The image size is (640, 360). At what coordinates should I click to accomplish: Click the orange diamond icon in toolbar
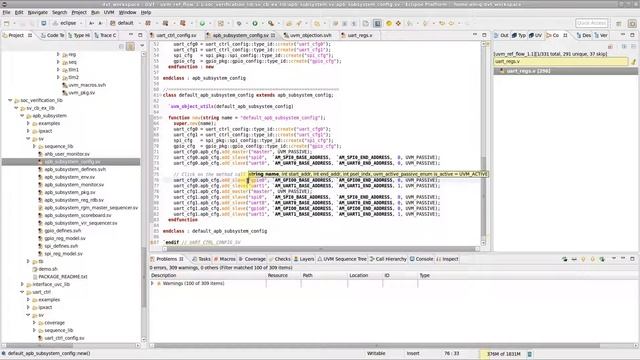pos(398,23)
